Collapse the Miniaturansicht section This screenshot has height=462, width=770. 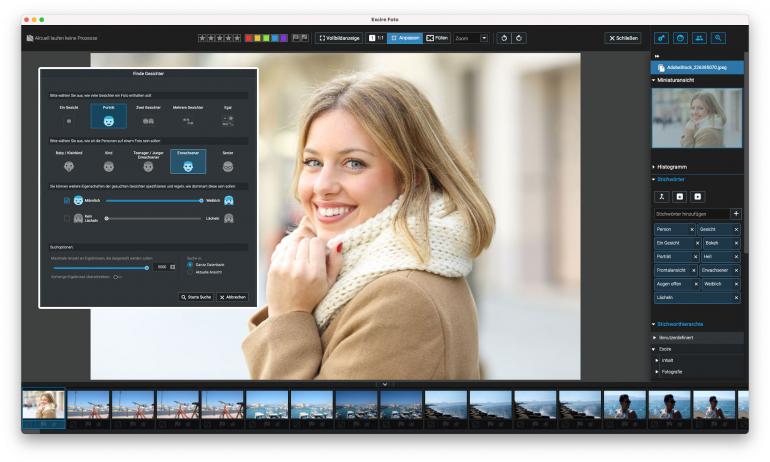tap(654, 80)
